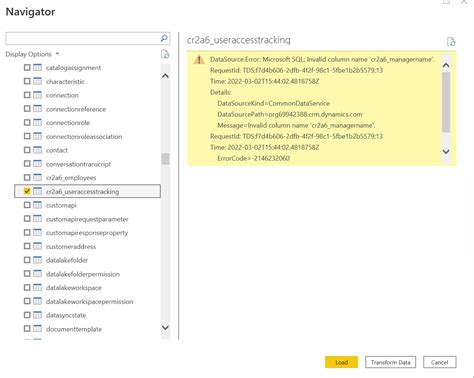Tick the connection table checkbox
This screenshot has height=378, width=474.
(x=27, y=95)
